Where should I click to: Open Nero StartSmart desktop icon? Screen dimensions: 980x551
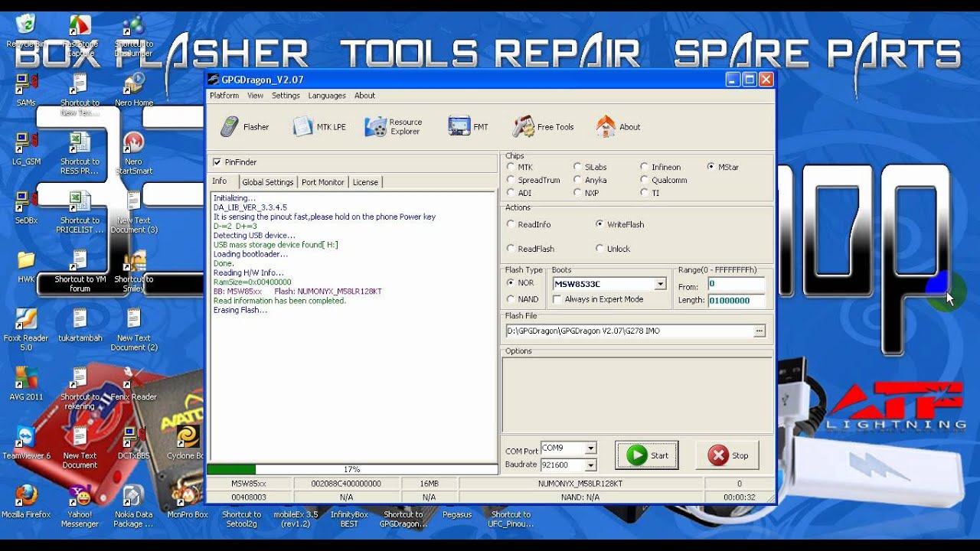point(134,152)
